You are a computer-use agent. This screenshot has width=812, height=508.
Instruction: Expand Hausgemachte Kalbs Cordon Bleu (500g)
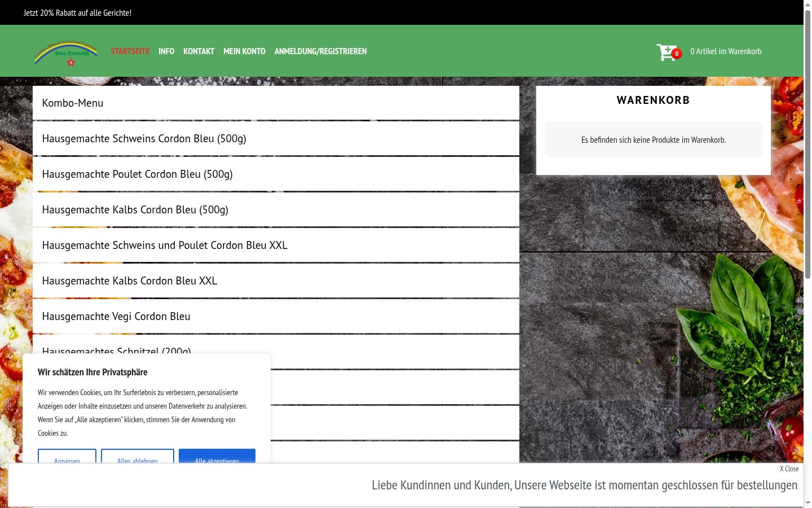(x=276, y=209)
